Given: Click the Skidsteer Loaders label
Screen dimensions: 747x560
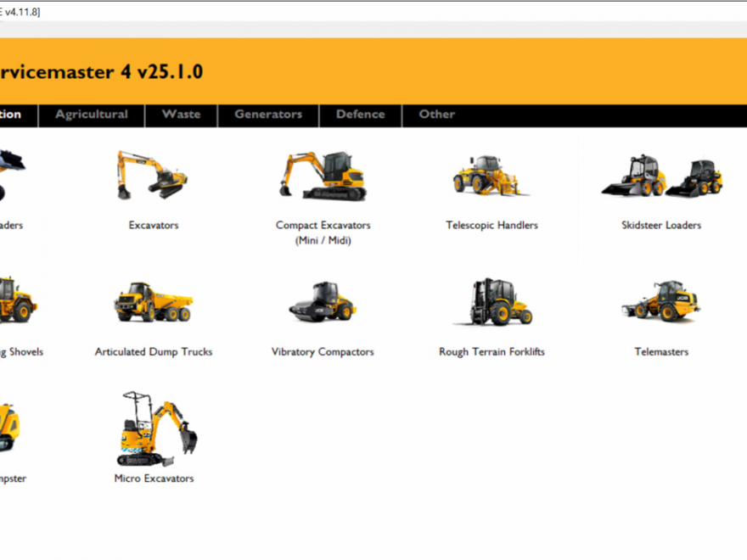Looking at the screenshot, I should [661, 225].
